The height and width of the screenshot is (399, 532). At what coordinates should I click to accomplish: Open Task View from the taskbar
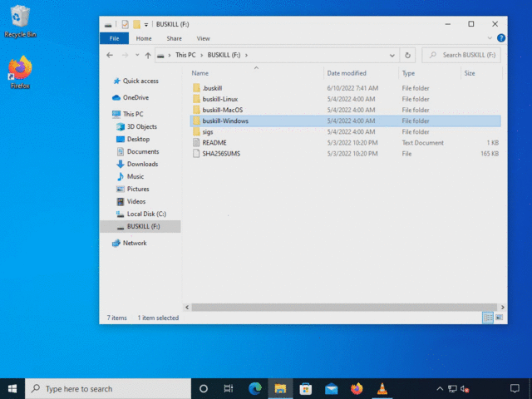pos(229,388)
